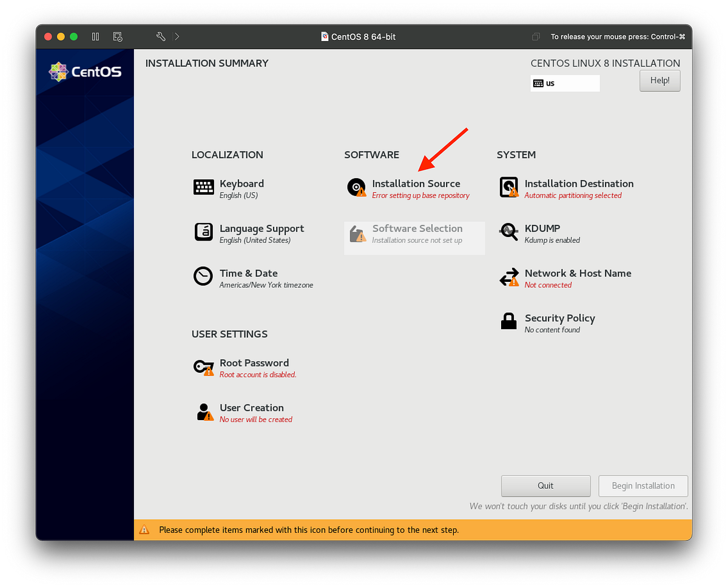
Task: Select the KDUMP magnifier icon
Action: click(x=508, y=232)
